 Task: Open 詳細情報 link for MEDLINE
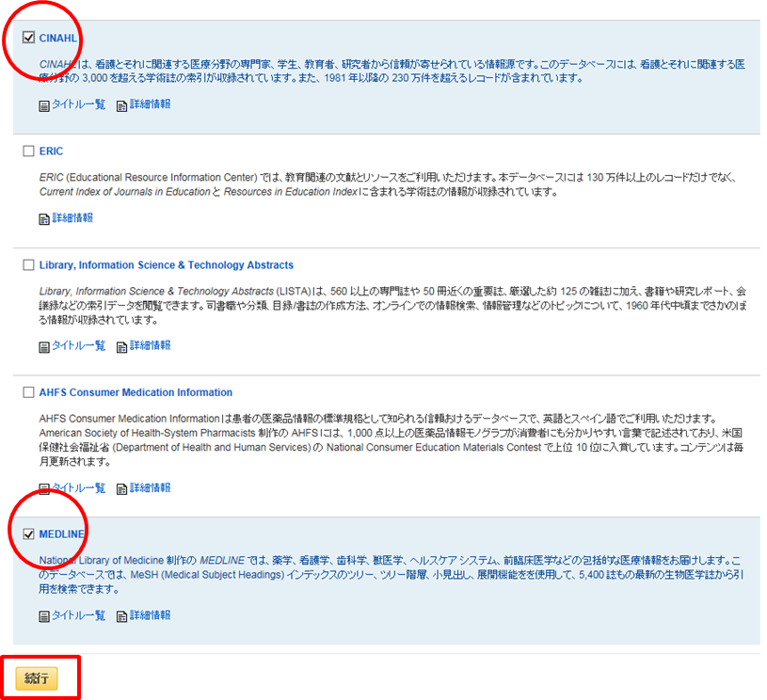point(151,615)
